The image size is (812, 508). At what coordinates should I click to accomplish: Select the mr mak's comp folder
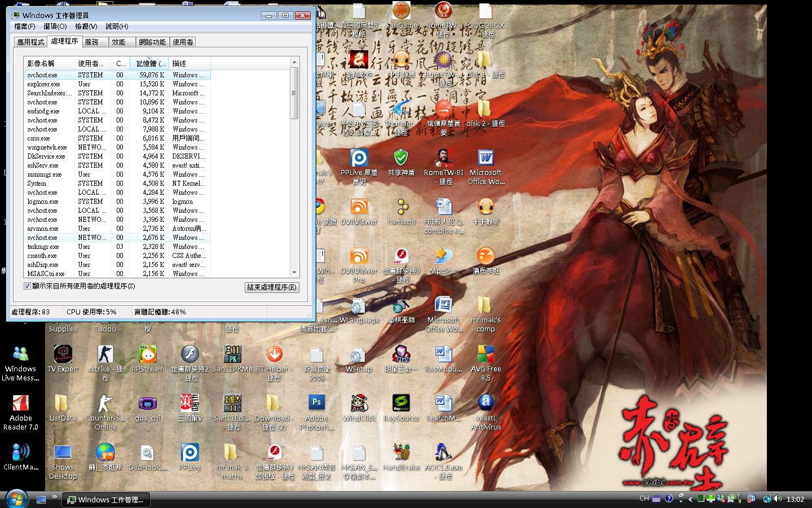(x=486, y=314)
